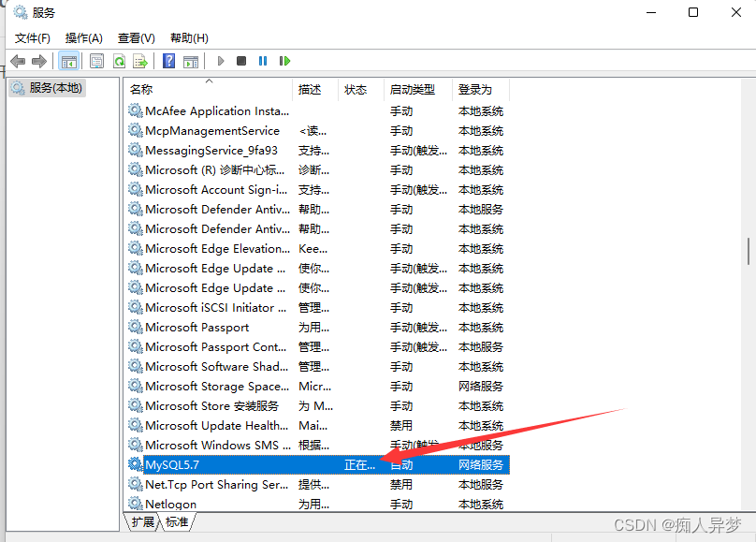
Task: Select Microsoft Software Shad... service
Action: (318, 366)
